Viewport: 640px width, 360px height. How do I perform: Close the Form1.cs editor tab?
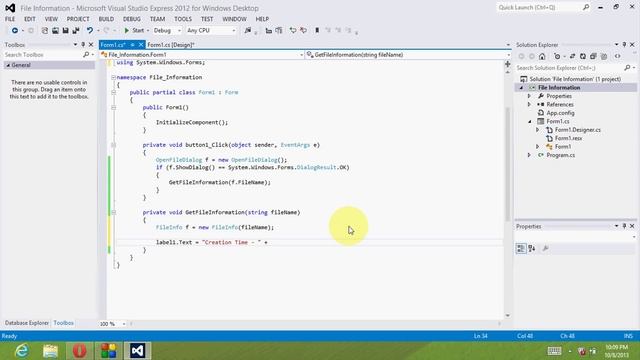(141, 45)
